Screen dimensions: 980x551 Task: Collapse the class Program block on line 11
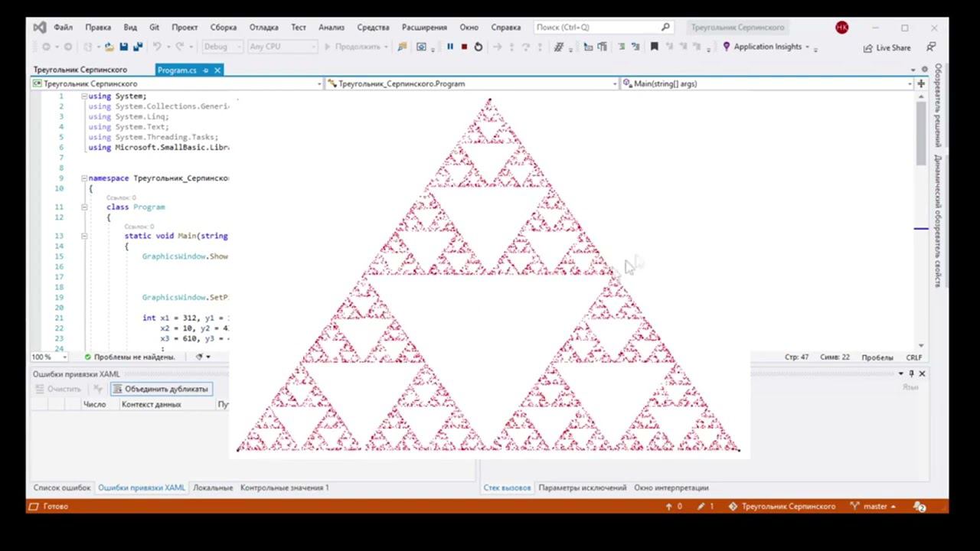(x=84, y=207)
